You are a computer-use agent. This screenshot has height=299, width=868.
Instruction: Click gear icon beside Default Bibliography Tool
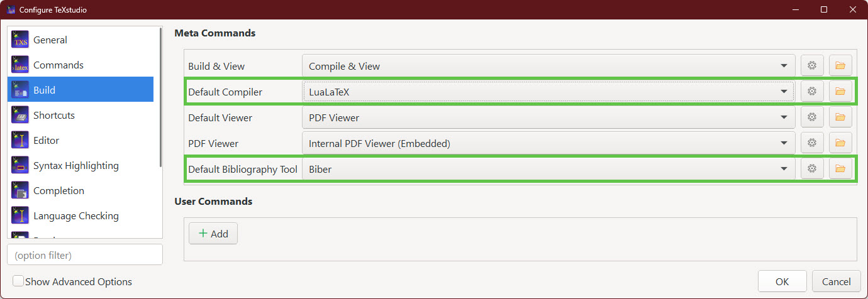pos(811,169)
